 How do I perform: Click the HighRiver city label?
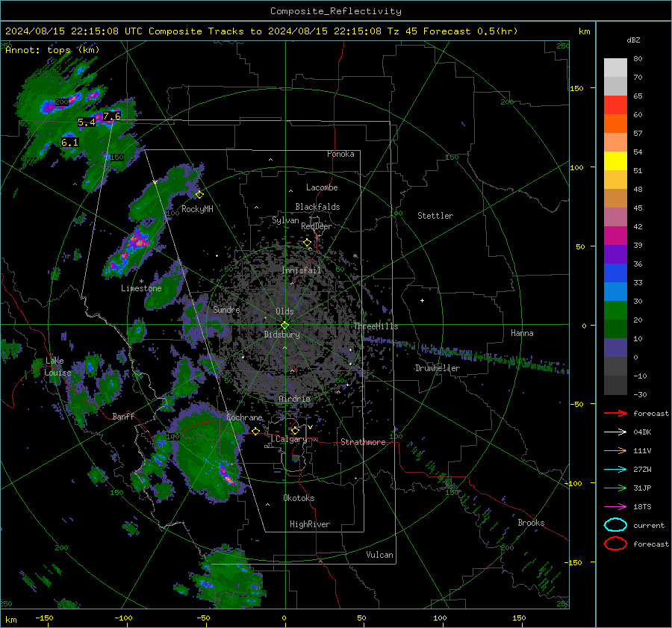click(310, 524)
